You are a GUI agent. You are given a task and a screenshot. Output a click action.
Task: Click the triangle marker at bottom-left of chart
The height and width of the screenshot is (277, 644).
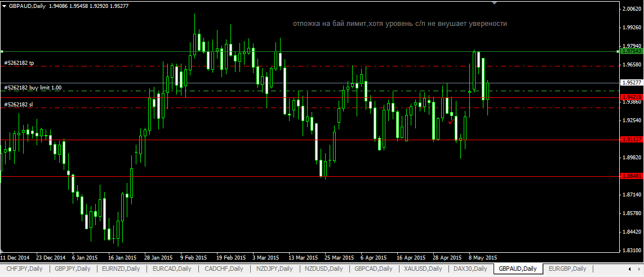click(x=2, y=251)
